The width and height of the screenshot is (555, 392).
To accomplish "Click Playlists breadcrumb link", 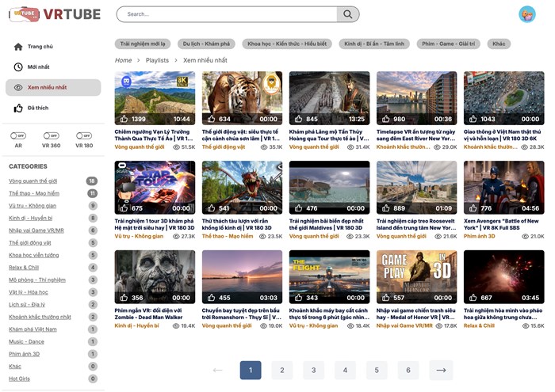I will coord(157,60).
